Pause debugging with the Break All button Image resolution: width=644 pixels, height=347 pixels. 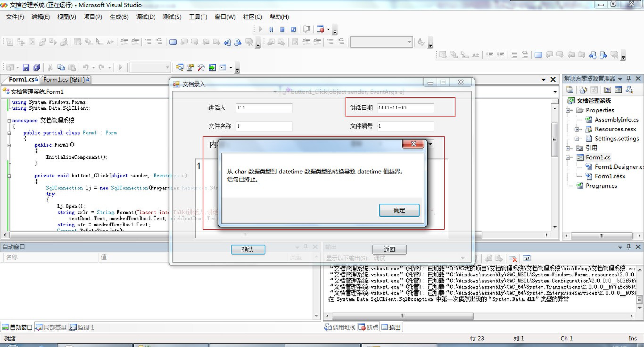271,29
